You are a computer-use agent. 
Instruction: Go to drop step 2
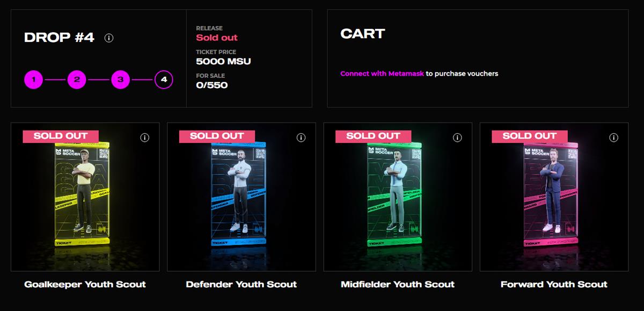pos(77,80)
